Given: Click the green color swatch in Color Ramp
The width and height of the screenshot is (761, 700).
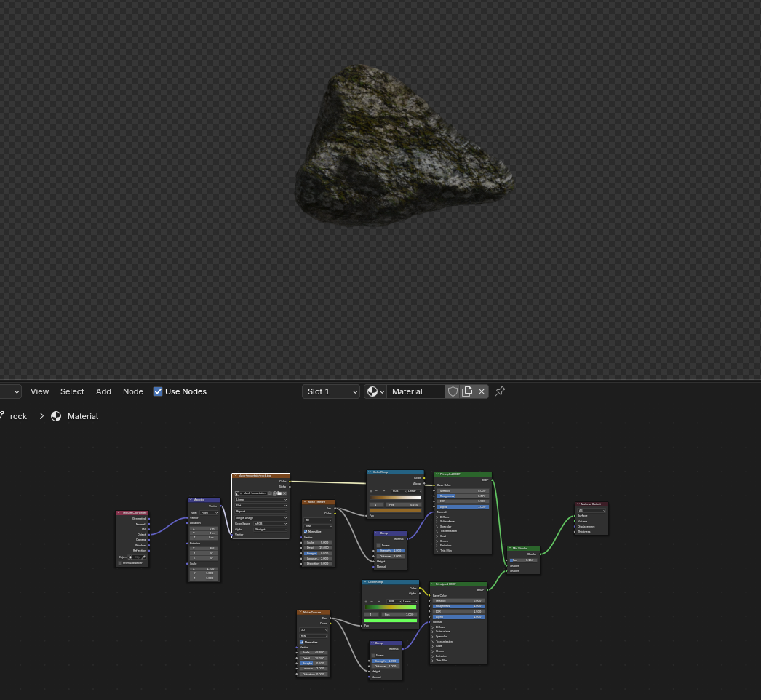Looking at the screenshot, I should (391, 621).
